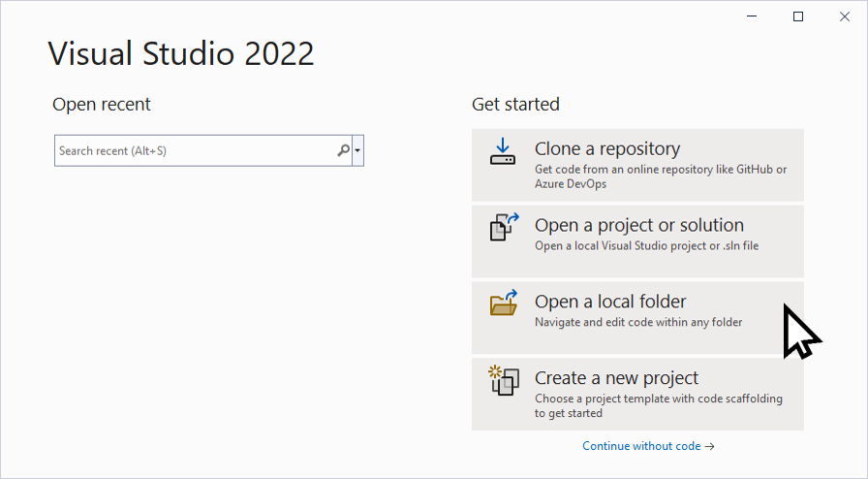The width and height of the screenshot is (868, 479).
Task: Click the 'project template with code scaffolding' description
Action: [658, 405]
